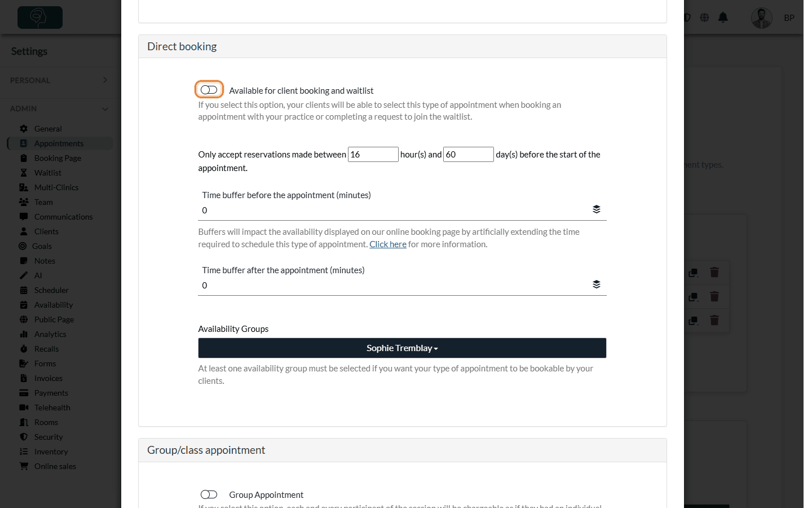Select Appointments in the admin sidebar
812x508 pixels.
[x=59, y=143]
